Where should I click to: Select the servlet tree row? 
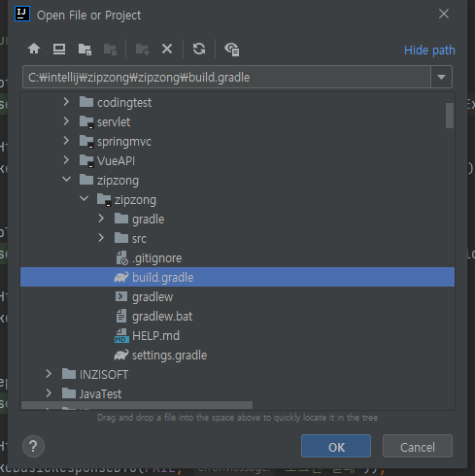(237, 122)
